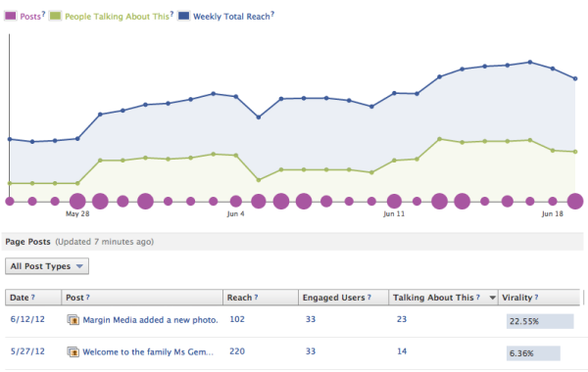
Task: Open Welcome to the family Ms Gem post
Action: [148, 352]
